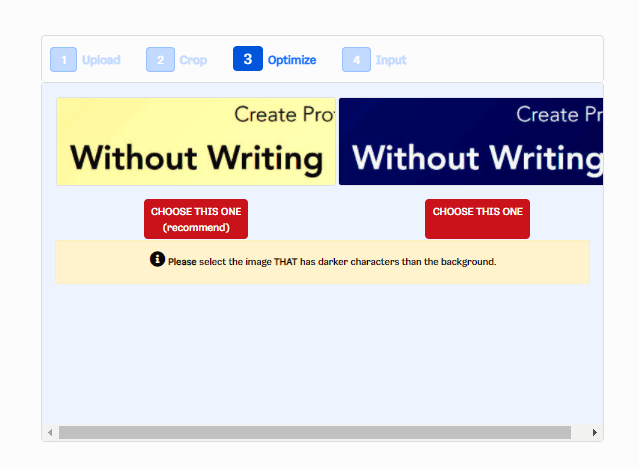639x469 pixels.
Task: Click the dark blue background preview image
Action: click(x=471, y=141)
